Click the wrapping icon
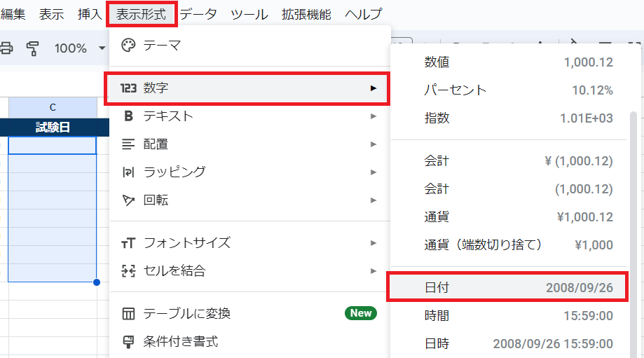644x358 pixels. [x=128, y=172]
